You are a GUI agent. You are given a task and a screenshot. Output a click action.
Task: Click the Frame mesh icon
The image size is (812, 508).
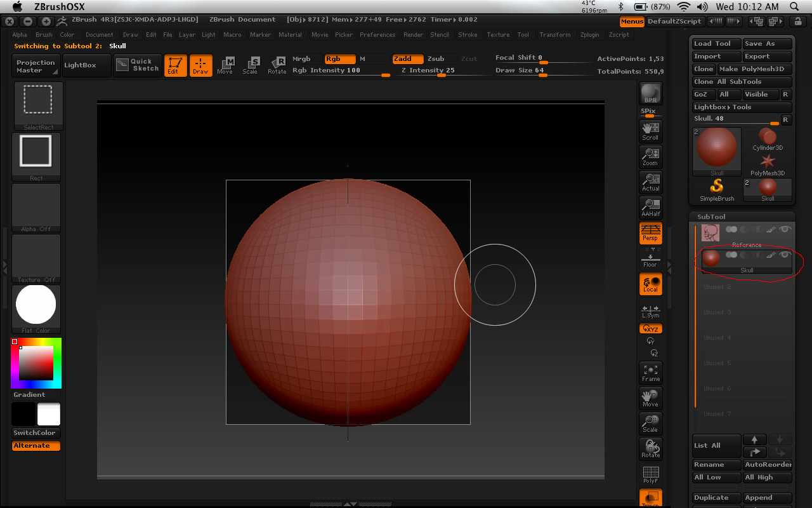click(650, 373)
